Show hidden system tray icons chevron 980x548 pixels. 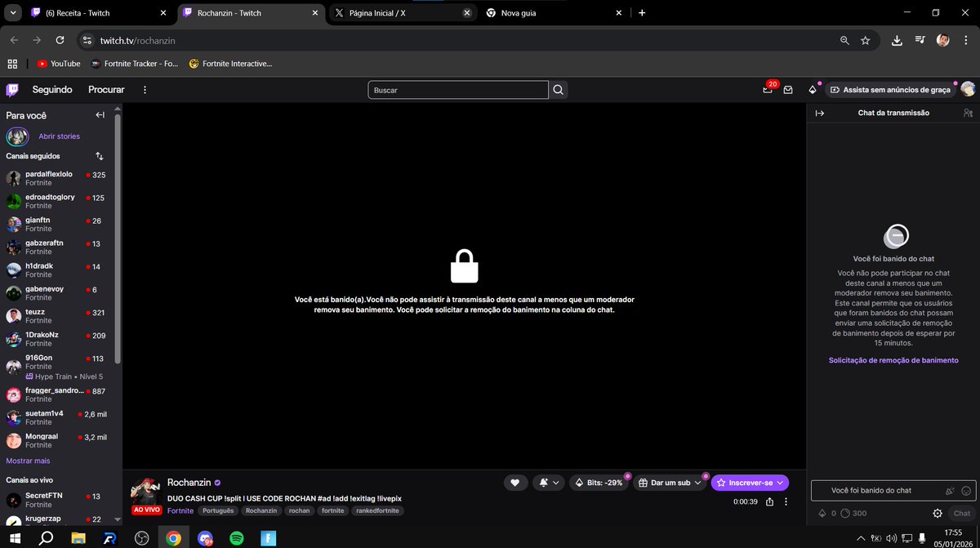(x=860, y=537)
